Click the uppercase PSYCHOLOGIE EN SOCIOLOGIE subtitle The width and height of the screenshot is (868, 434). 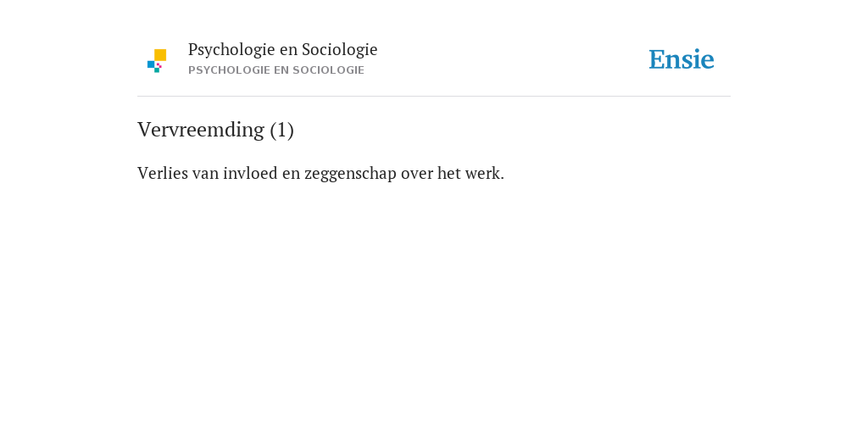[276, 70]
